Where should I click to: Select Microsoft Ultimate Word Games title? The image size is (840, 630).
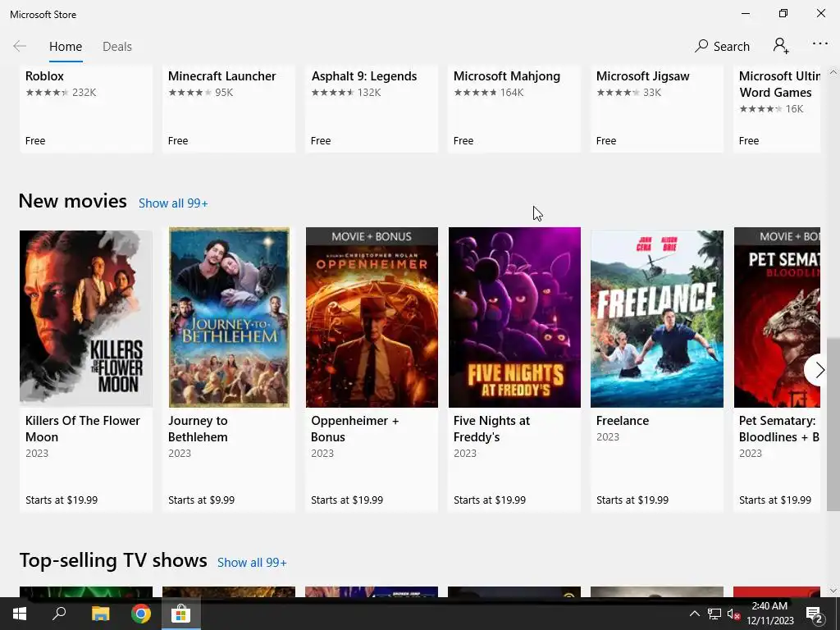[x=779, y=84]
